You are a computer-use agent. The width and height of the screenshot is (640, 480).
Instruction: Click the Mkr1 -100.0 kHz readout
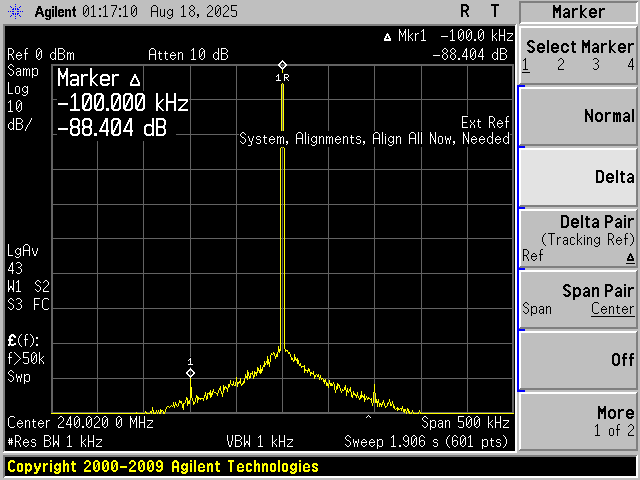tap(449, 36)
